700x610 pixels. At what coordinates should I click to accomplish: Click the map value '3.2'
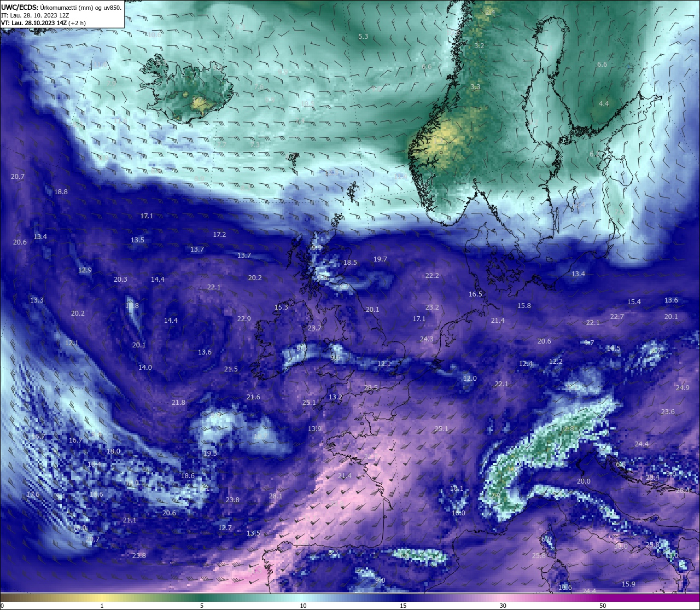[479, 46]
